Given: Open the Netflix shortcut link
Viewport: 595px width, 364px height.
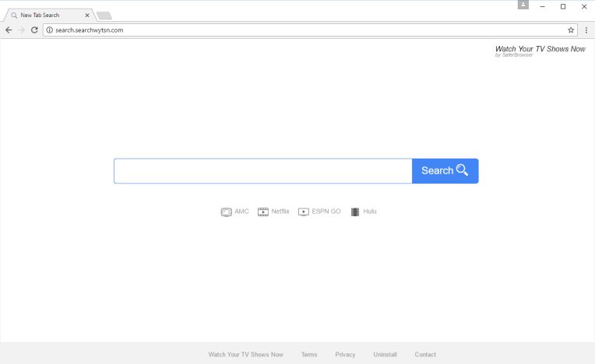Looking at the screenshot, I should (x=280, y=212).
